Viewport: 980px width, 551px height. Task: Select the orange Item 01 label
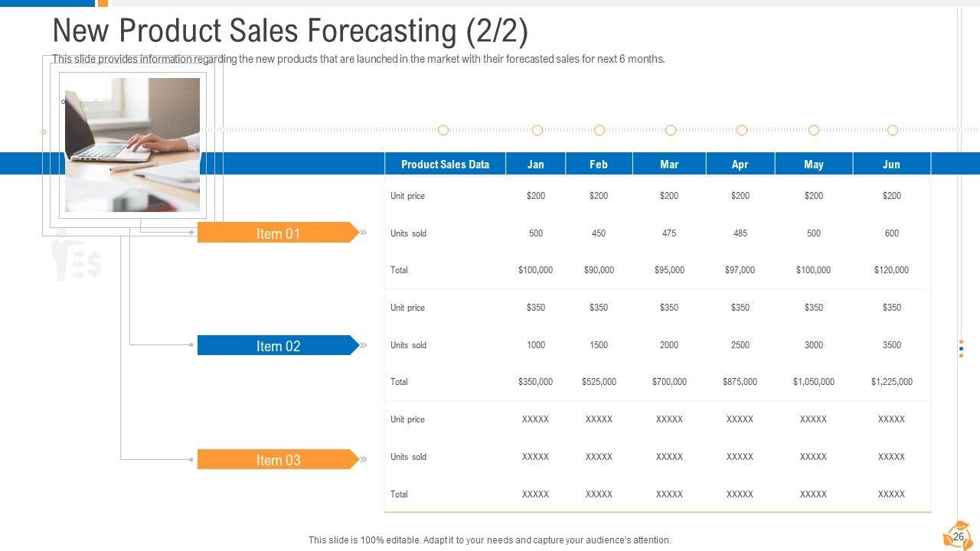click(x=277, y=233)
